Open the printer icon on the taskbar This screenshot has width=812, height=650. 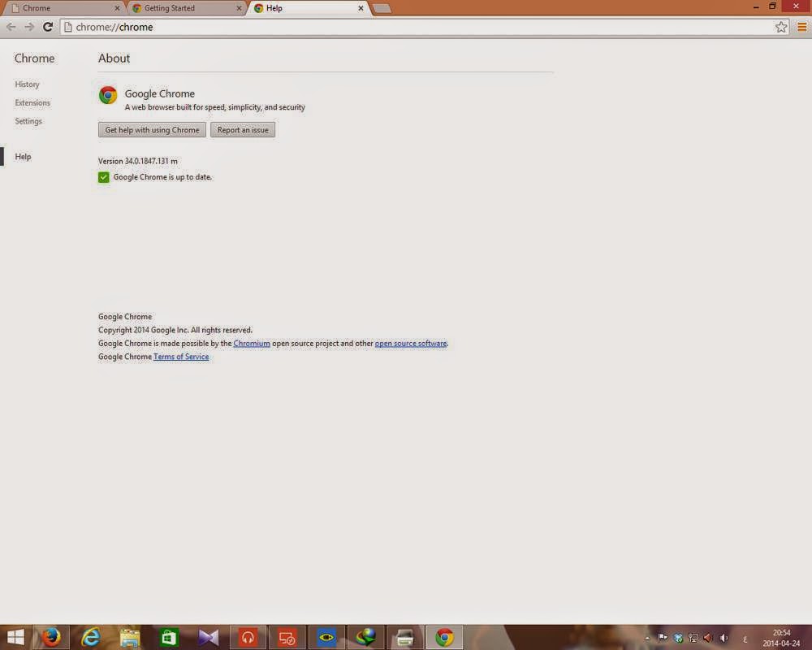point(405,637)
